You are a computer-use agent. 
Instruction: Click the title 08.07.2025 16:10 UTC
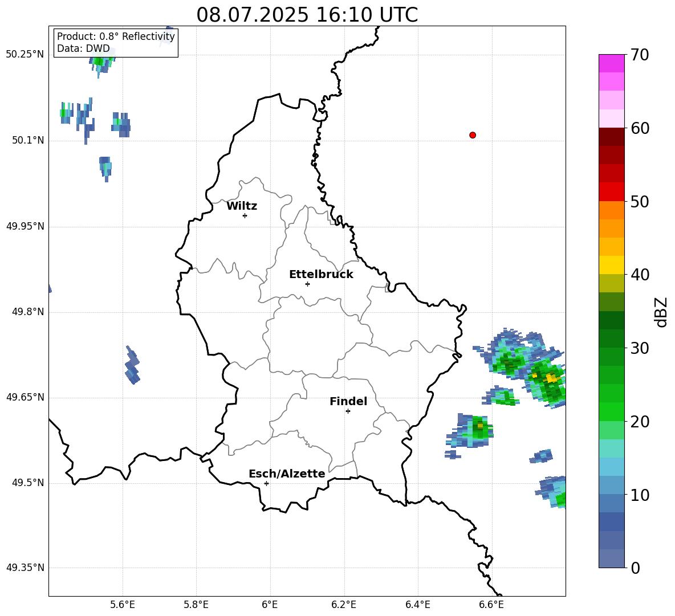click(x=307, y=15)
